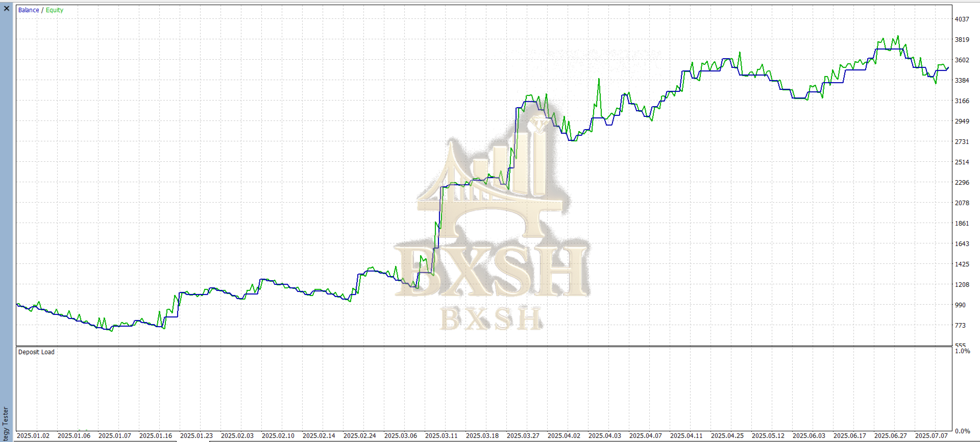This screenshot has width=980, height=442.
Task: Click the 2025.04.25 date label
Action: (727, 436)
